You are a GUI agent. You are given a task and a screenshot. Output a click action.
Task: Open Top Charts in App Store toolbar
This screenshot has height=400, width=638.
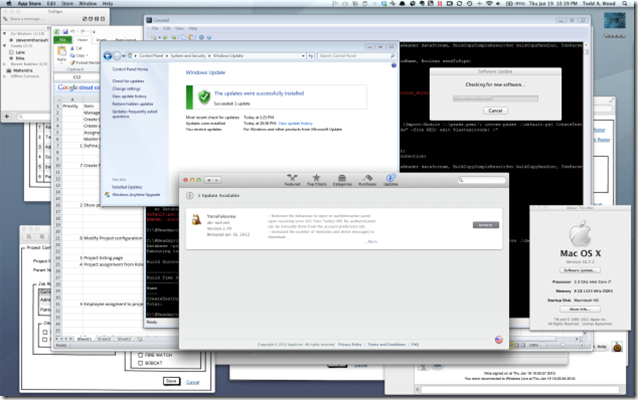(317, 180)
